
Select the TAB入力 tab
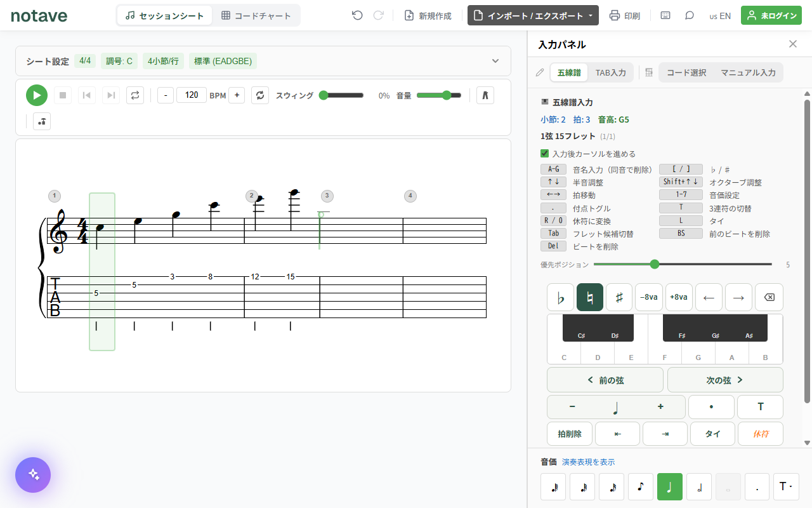(x=610, y=72)
